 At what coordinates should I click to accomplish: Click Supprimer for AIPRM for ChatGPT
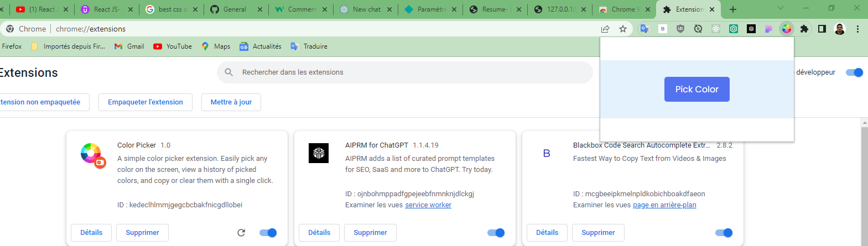(x=370, y=233)
